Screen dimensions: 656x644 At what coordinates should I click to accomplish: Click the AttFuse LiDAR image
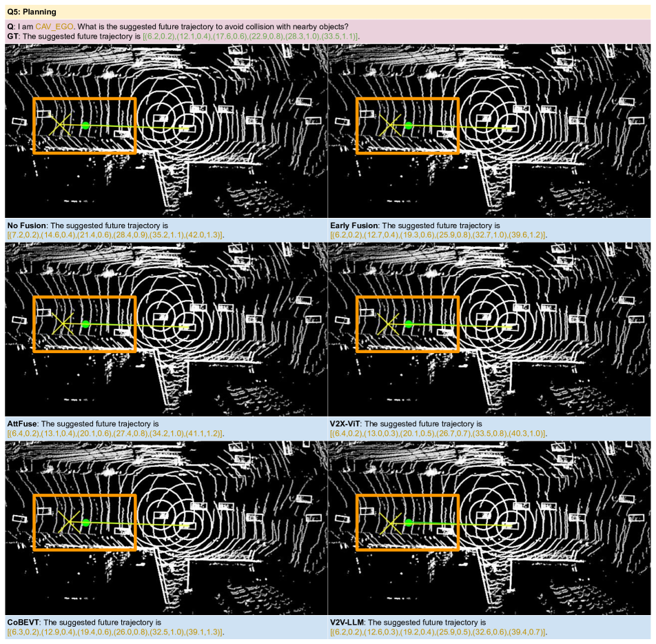click(166, 329)
